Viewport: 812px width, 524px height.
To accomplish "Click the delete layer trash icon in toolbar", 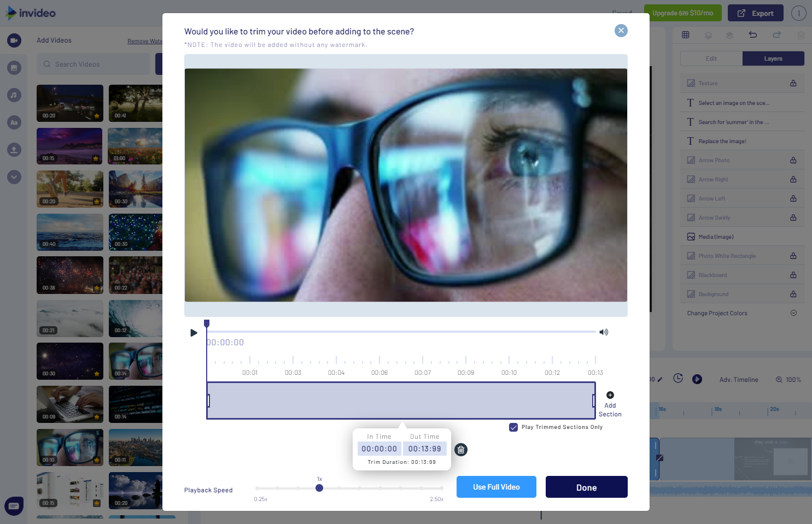I will pos(801,35).
